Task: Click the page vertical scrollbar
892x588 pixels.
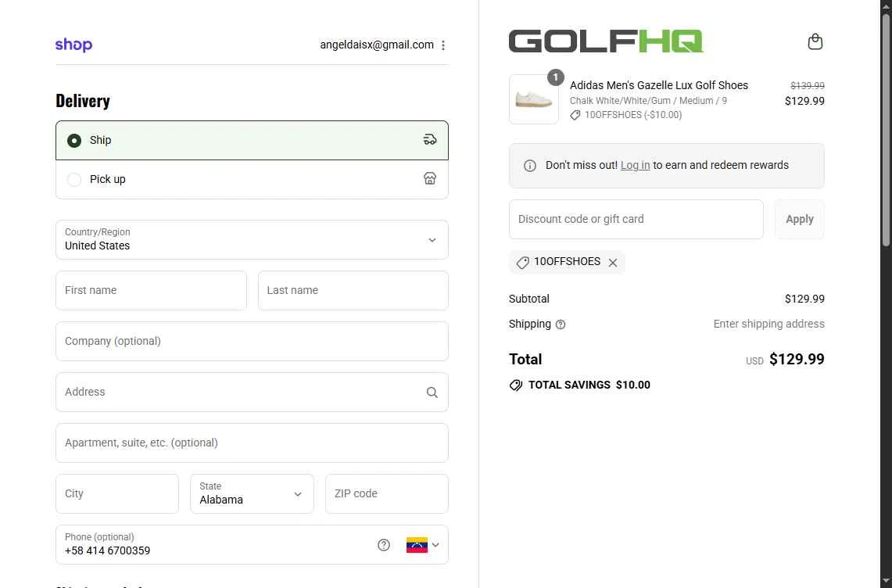Action: pos(886,130)
